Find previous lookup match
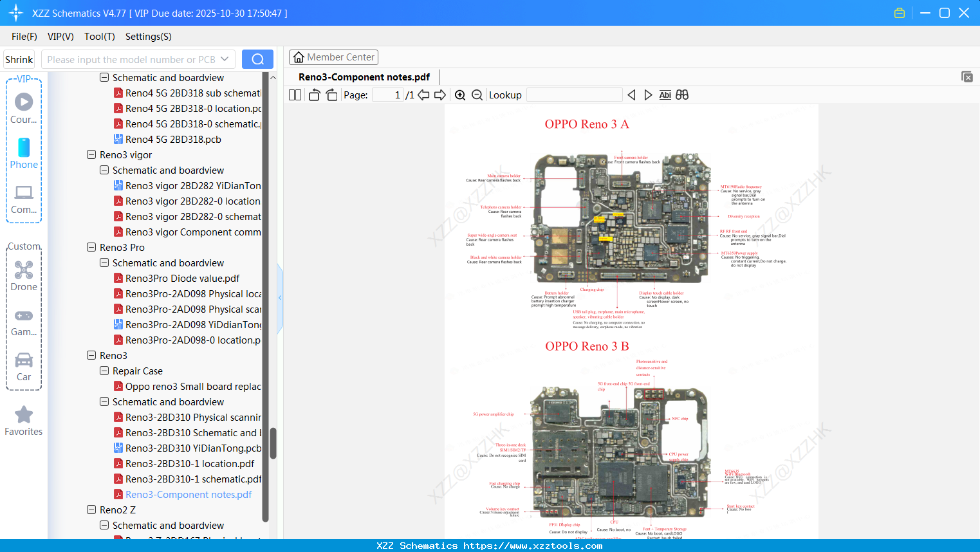 coord(631,95)
